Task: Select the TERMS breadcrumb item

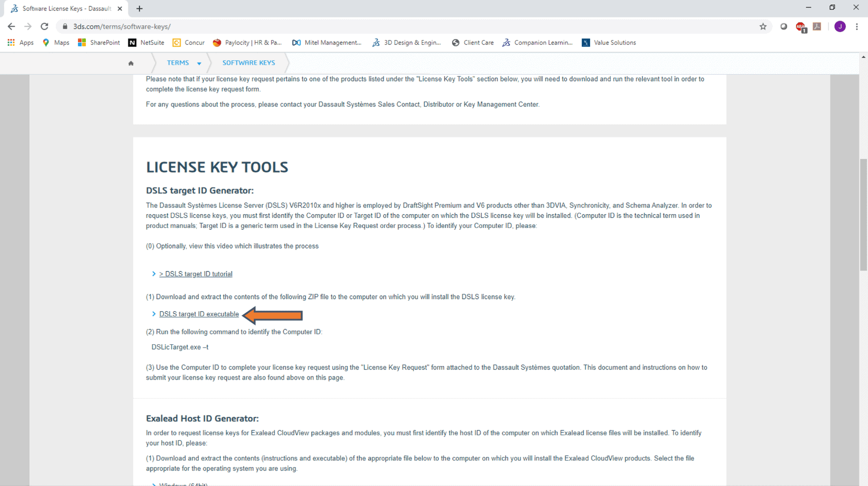Action: 178,63
